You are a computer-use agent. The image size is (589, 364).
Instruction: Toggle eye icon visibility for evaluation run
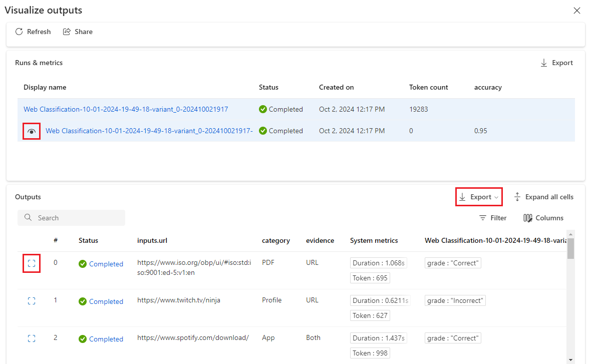[32, 131]
